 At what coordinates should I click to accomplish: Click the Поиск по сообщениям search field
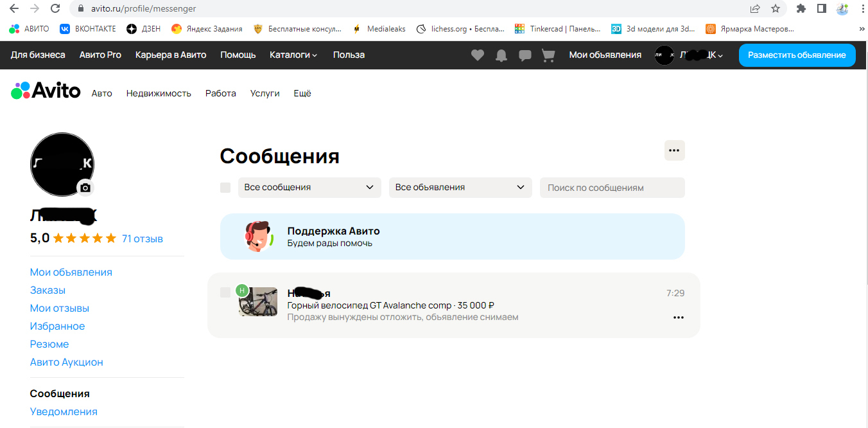coord(612,188)
